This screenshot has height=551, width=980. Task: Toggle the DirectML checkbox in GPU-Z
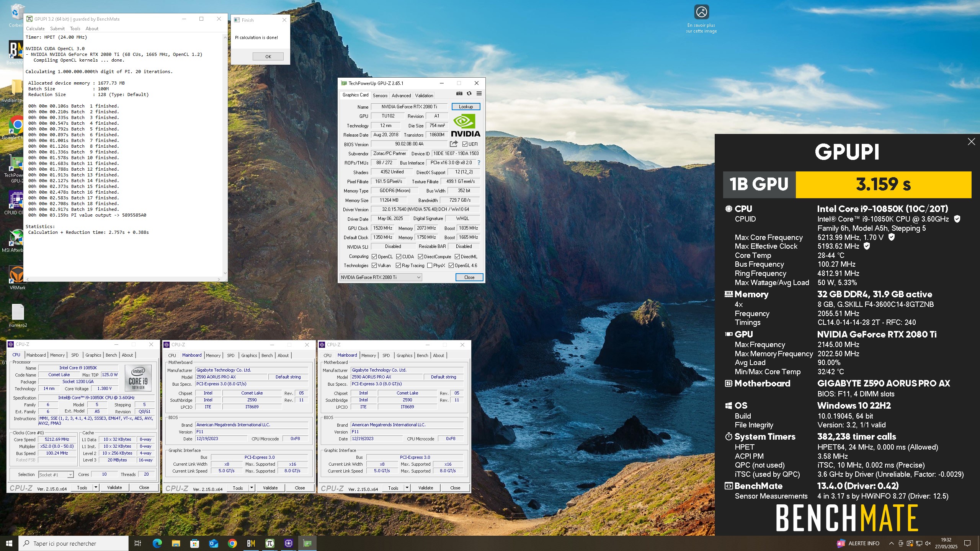[457, 257]
